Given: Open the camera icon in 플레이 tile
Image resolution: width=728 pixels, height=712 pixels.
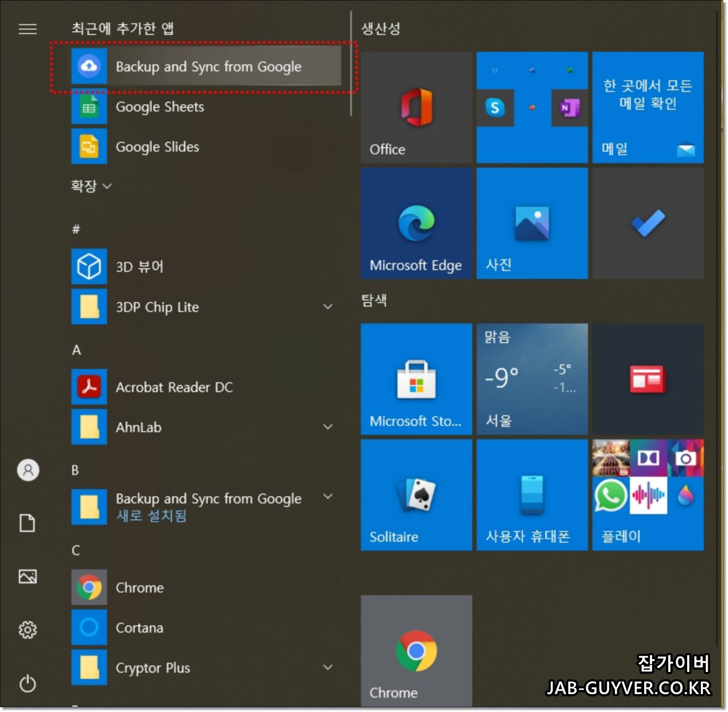Looking at the screenshot, I should pos(686,458).
